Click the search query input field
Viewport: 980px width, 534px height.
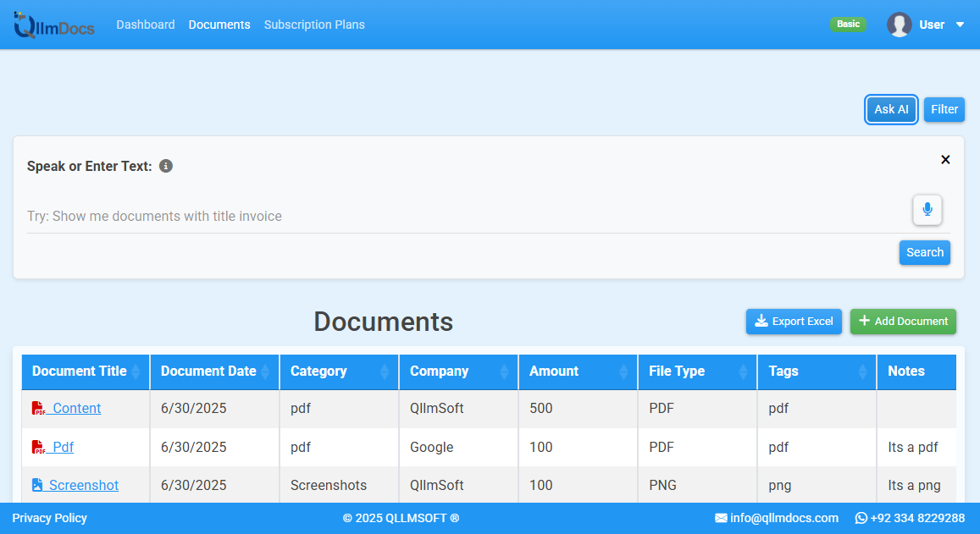(x=424, y=216)
